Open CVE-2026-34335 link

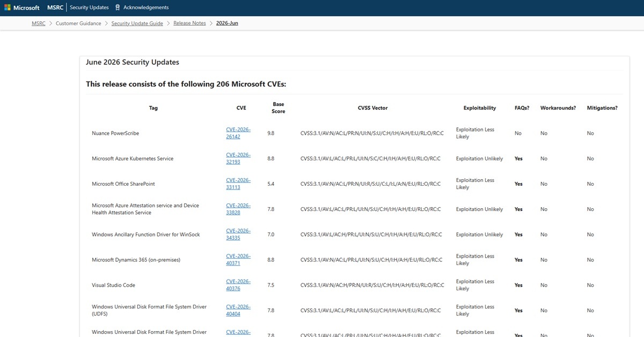coord(238,235)
